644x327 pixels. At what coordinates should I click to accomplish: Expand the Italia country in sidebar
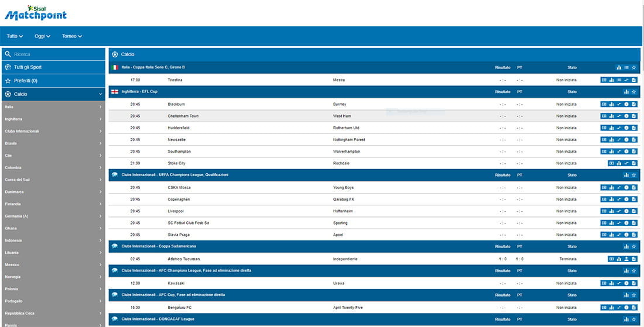(53, 107)
